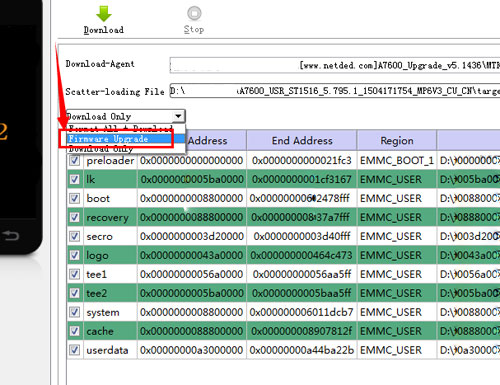Click EMMC_USER region in userdata row
500x385 pixels.
click(x=397, y=350)
